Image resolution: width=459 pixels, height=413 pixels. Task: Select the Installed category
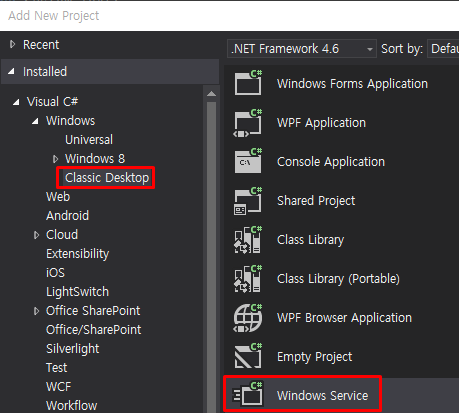click(45, 71)
